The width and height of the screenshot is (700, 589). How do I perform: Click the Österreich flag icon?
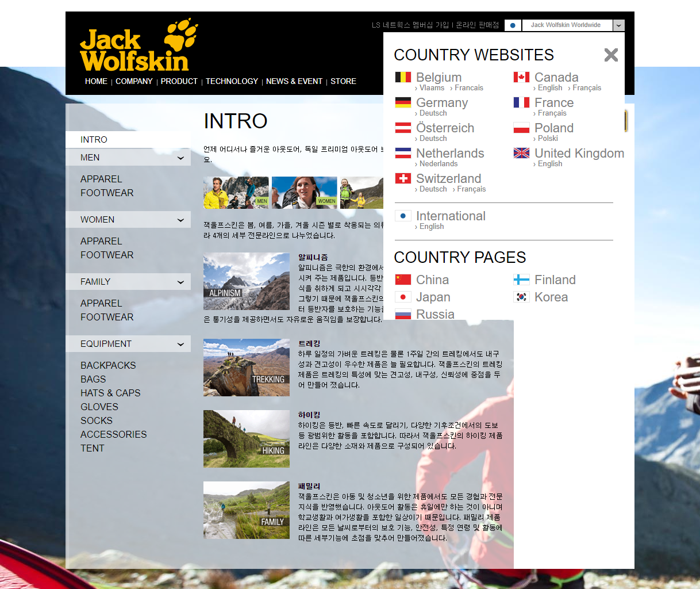(403, 128)
